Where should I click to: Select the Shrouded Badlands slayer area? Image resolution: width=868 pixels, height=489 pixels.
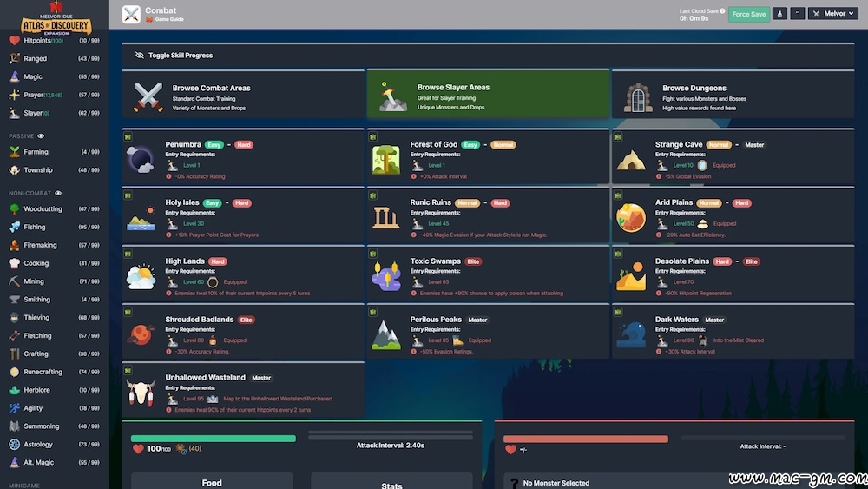243,332
